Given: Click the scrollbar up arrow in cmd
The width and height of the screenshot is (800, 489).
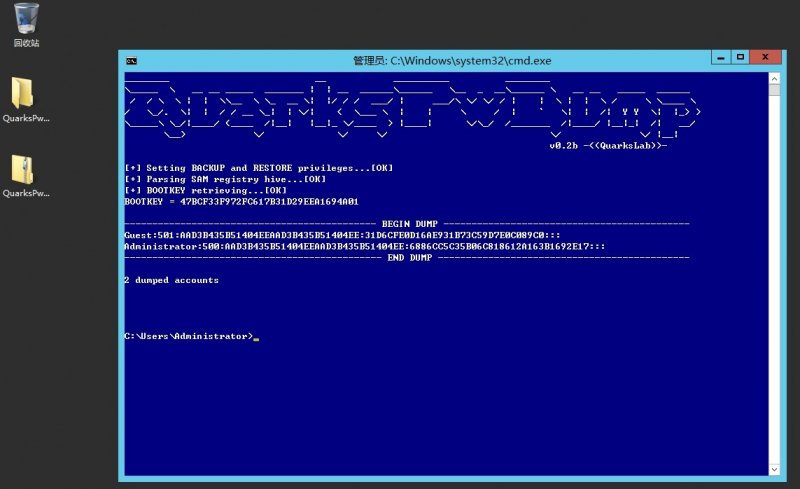Looking at the screenshot, I should point(774,79).
